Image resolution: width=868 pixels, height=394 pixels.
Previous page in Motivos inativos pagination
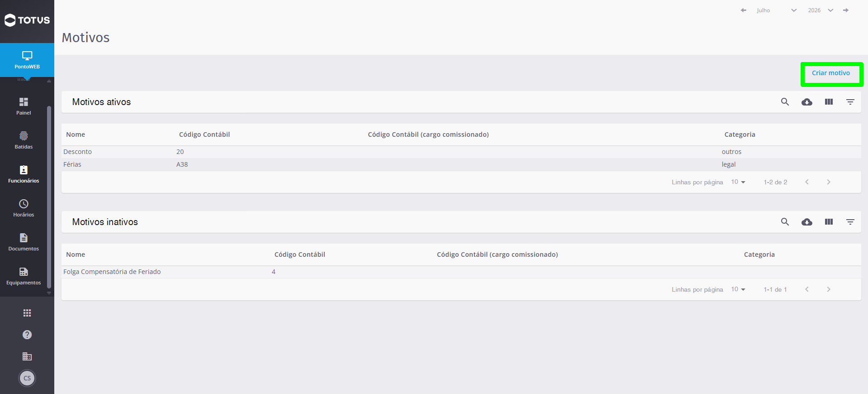pos(807,289)
